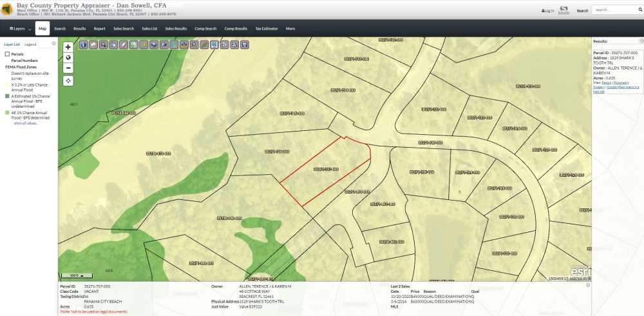The height and width of the screenshot is (316, 644).
Task: Click the show all values link
Action: pyautogui.click(x=26, y=123)
